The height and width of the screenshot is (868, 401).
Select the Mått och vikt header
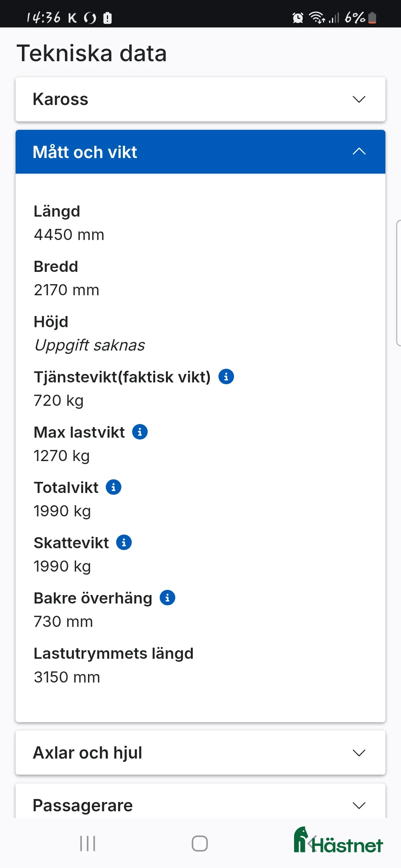pyautogui.click(x=85, y=152)
